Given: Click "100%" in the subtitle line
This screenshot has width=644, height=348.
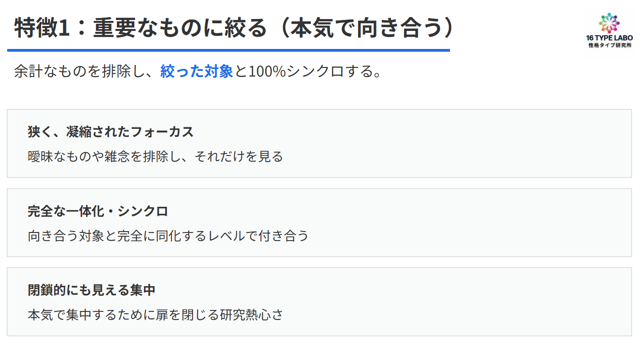Looking at the screenshot, I should (267, 71).
